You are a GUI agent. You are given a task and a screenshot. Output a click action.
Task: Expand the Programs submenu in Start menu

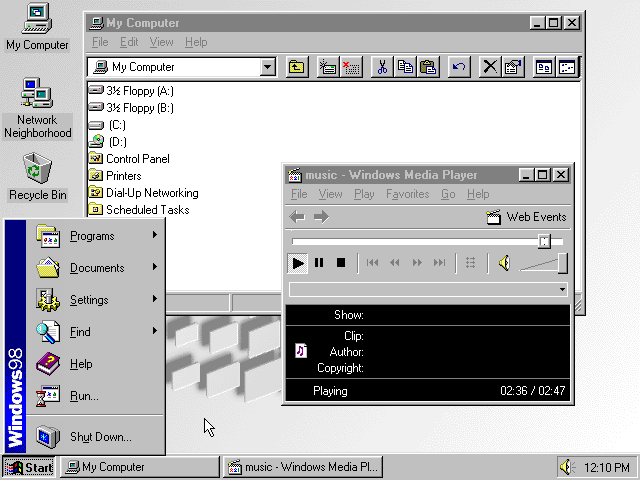[x=92, y=236]
